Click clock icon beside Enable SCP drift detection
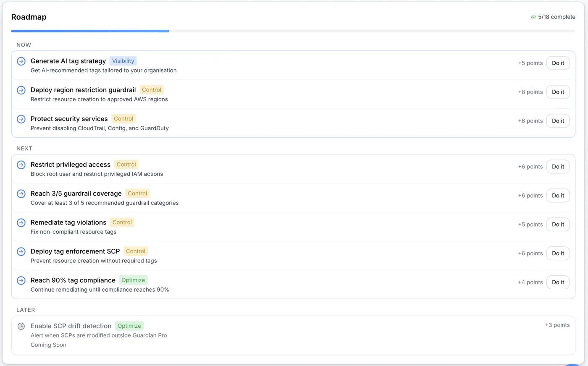Image resolution: width=588 pixels, height=366 pixels. [x=21, y=326]
